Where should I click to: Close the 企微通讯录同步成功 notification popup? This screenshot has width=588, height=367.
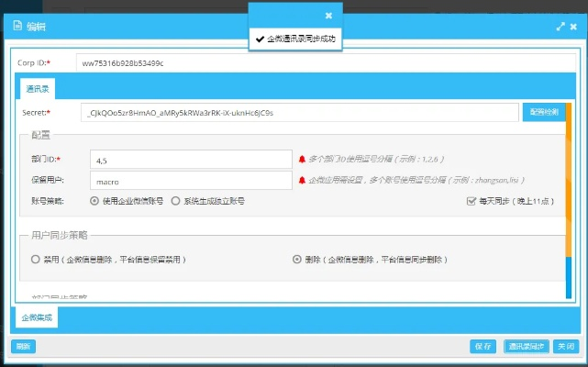328,16
